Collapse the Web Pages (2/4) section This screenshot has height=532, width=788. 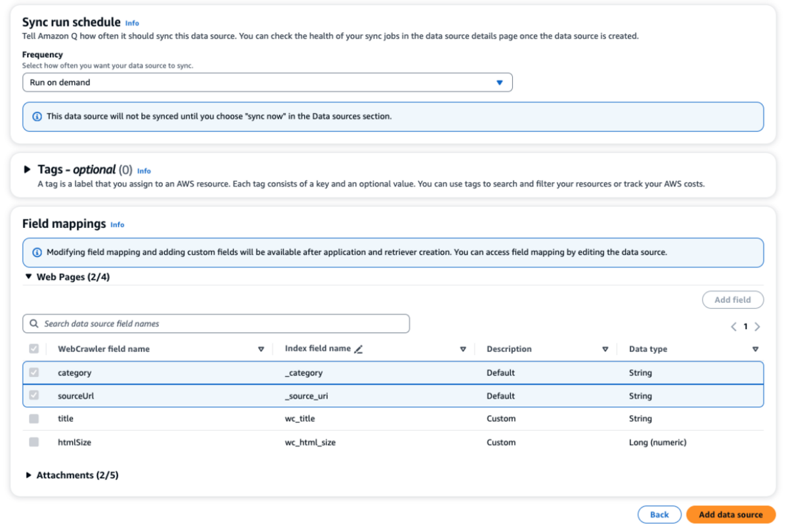point(29,277)
